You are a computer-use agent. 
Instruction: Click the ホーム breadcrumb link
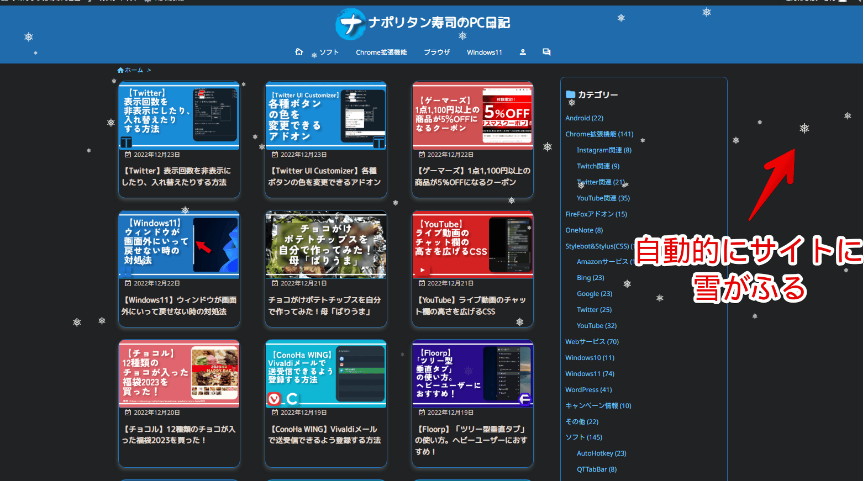pyautogui.click(x=134, y=70)
